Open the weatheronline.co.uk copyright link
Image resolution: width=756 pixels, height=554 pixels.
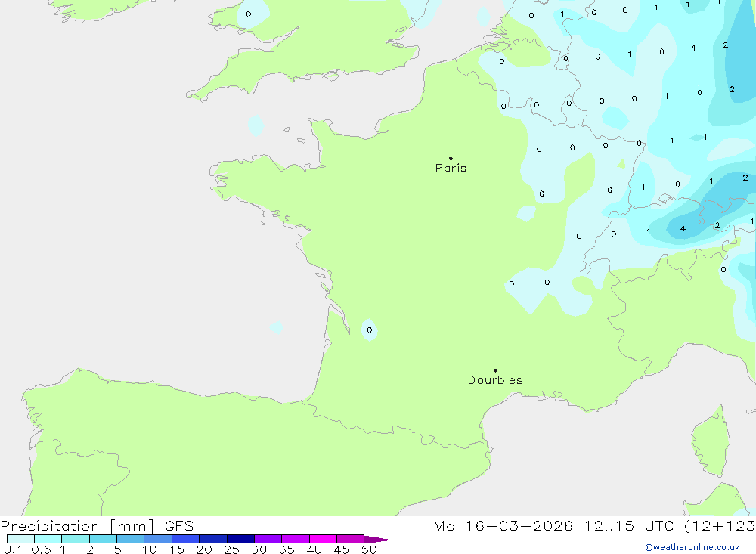692,547
